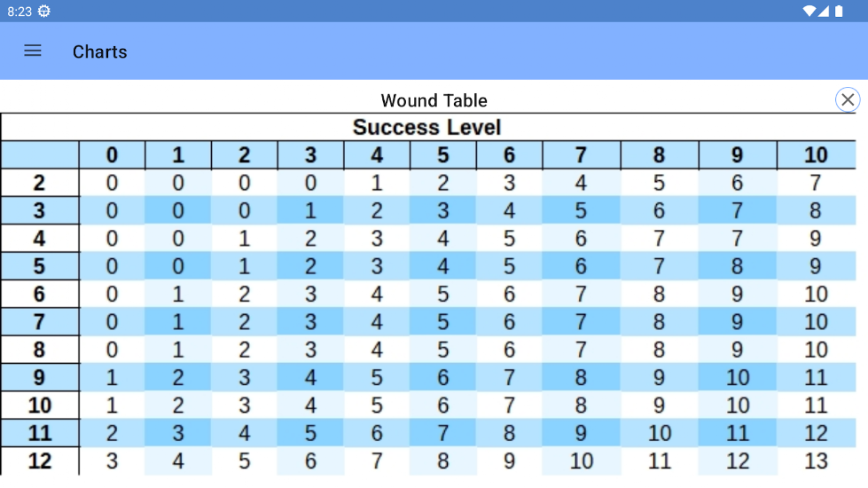
Task: Tap the battery status icon
Action: click(839, 11)
